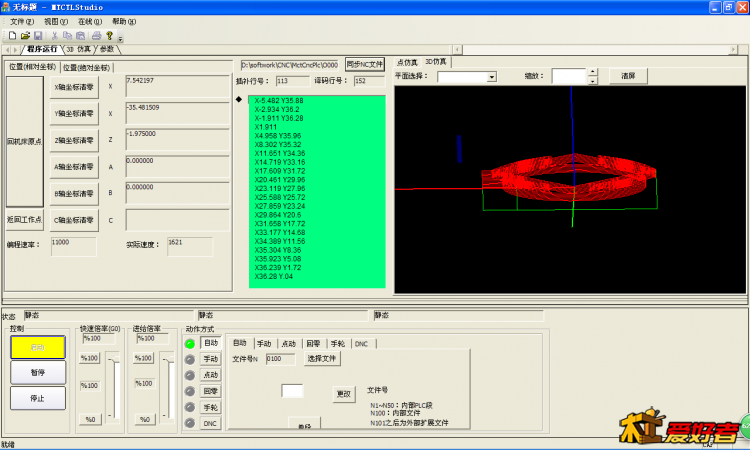Click the 回机床原点 button

click(24, 142)
